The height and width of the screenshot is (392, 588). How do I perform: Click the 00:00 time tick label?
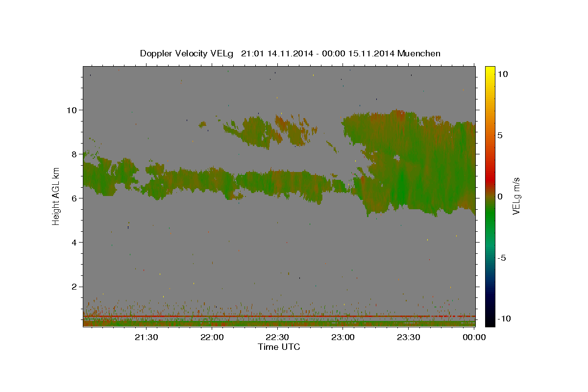tap(474, 337)
